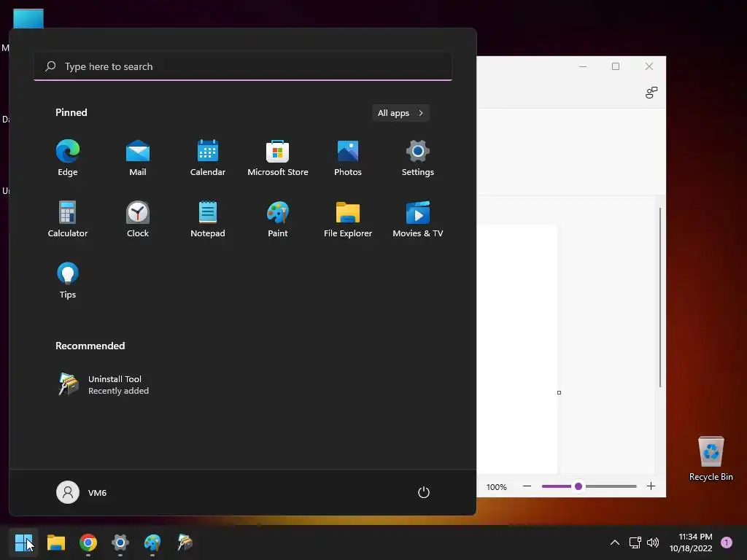747x560 pixels.
Task: Switch to Settings on the taskbar
Action: (120, 542)
